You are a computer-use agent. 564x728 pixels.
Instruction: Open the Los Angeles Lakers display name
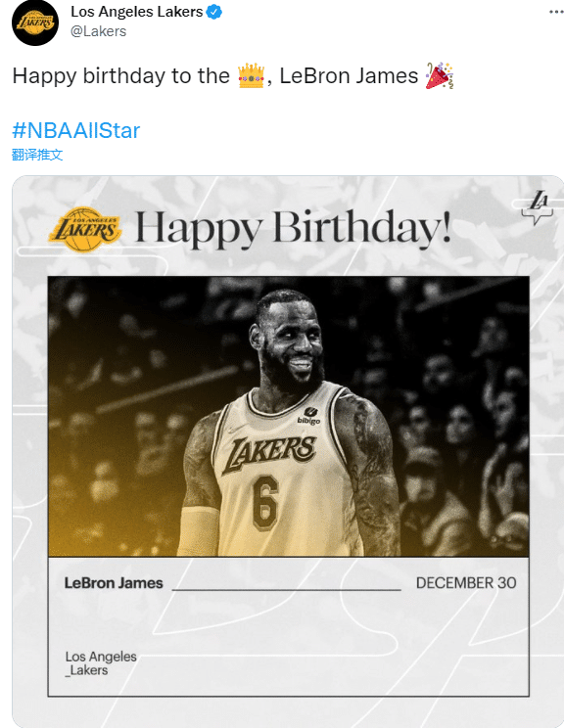coord(136,12)
